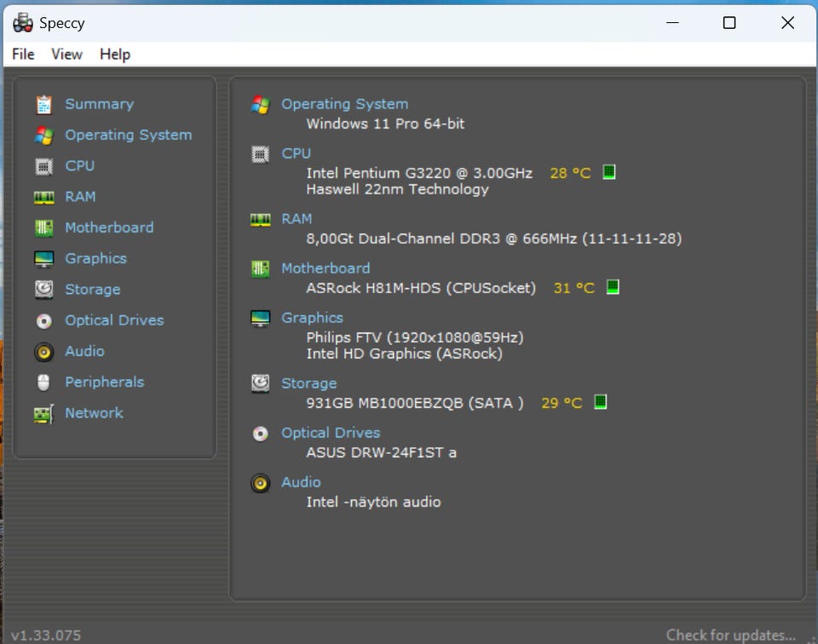This screenshot has width=818, height=644.
Task: Click the Operating System heading link in summary
Action: [345, 104]
